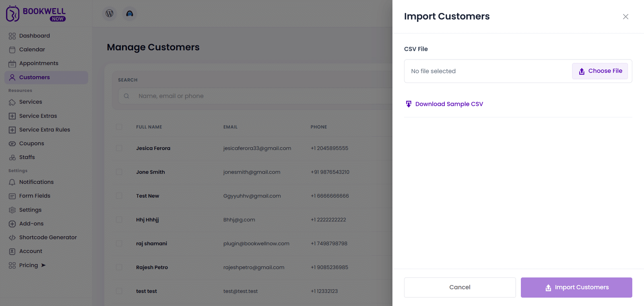Expand the Pricing arrow in sidebar
Viewport: 644px width, 306px height.
coord(43,265)
